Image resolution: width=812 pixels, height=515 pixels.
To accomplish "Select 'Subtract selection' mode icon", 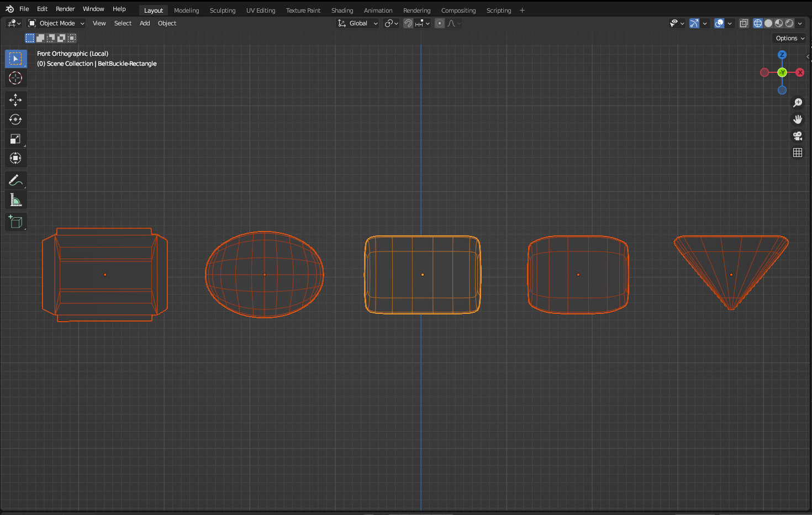I will tap(51, 38).
